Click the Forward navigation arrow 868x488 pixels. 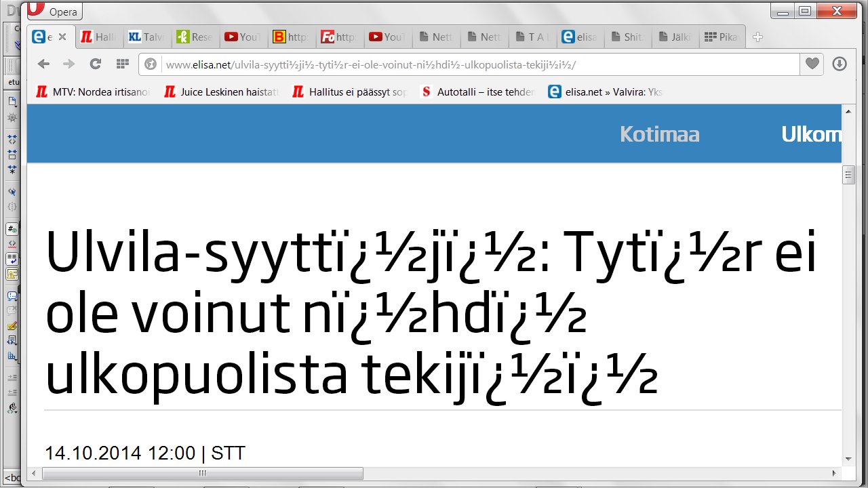[68, 64]
